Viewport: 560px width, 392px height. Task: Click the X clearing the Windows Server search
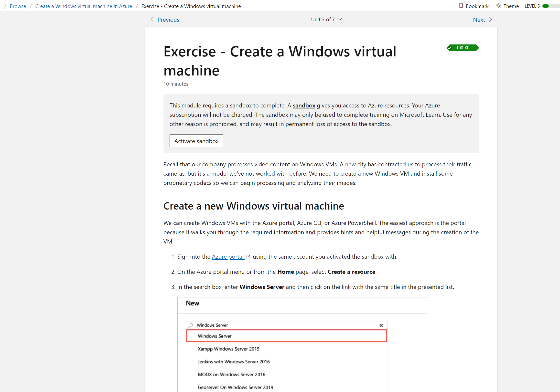(381, 325)
